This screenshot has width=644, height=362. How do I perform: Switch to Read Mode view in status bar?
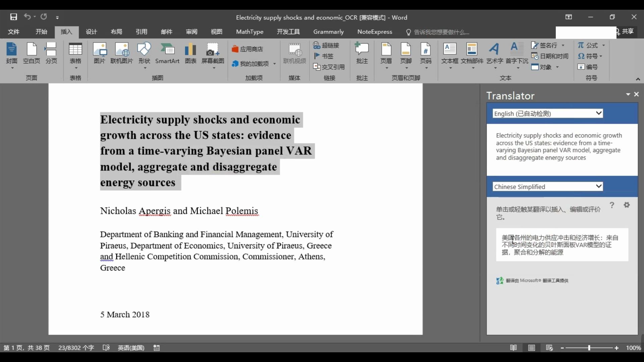click(x=513, y=348)
